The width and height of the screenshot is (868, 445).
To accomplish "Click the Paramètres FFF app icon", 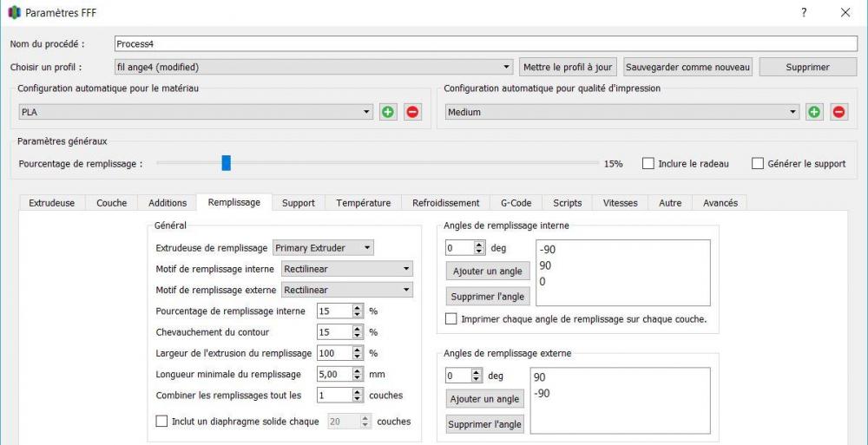I will 15,12.
